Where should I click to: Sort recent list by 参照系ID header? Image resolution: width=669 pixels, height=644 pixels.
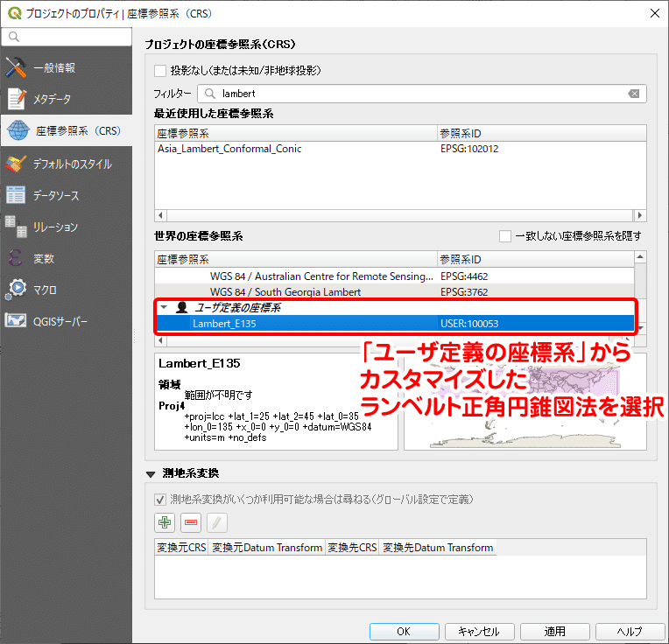[542, 133]
